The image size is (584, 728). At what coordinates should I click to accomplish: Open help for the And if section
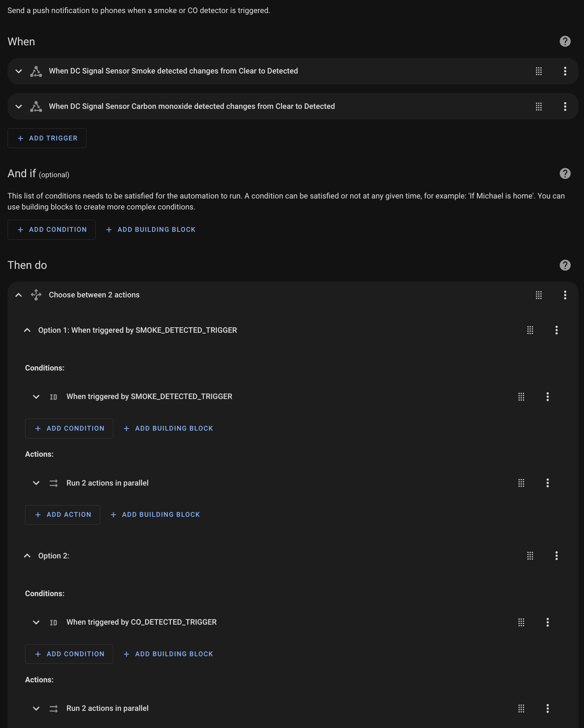pyautogui.click(x=565, y=173)
